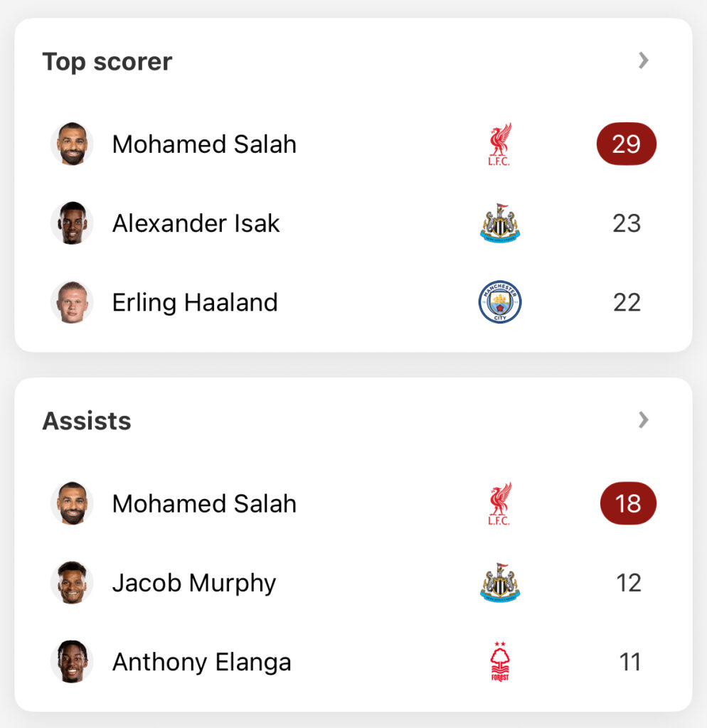Select Erling Haaland's name
The width and height of the screenshot is (707, 728).
(x=195, y=302)
